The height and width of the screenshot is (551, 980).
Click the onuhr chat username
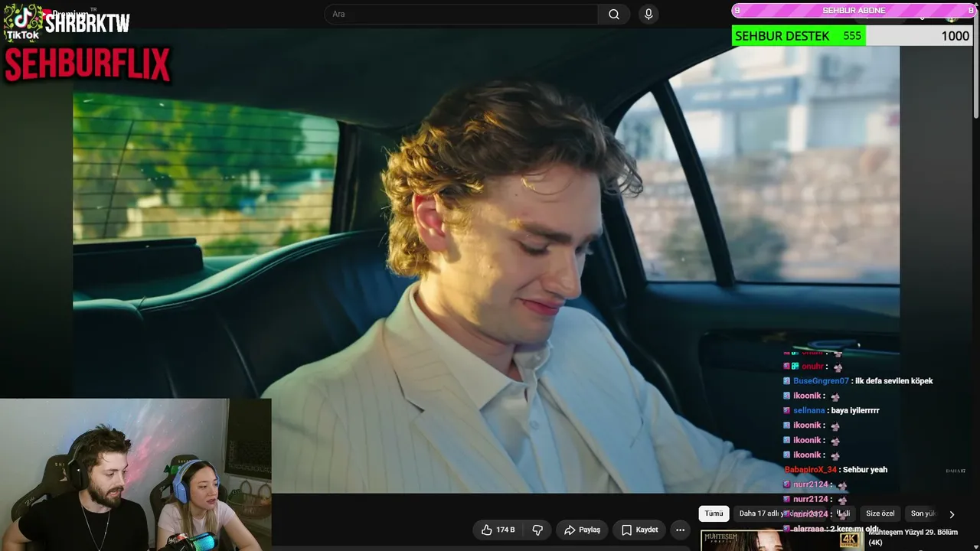pos(812,367)
